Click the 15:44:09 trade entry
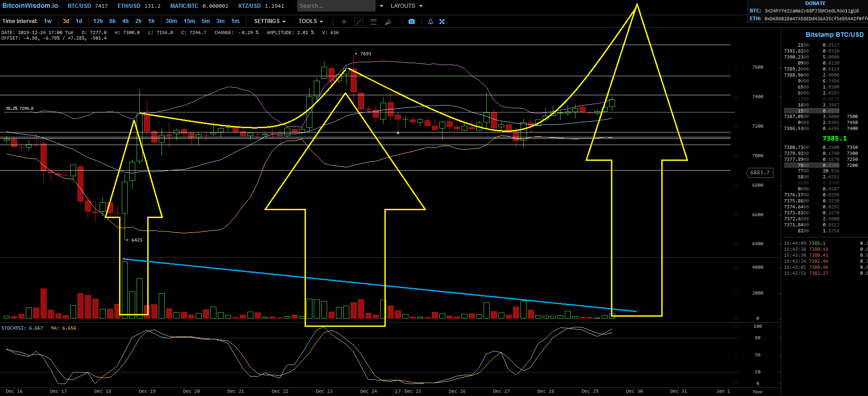Screen dimensions: 868x396 pos(826,243)
